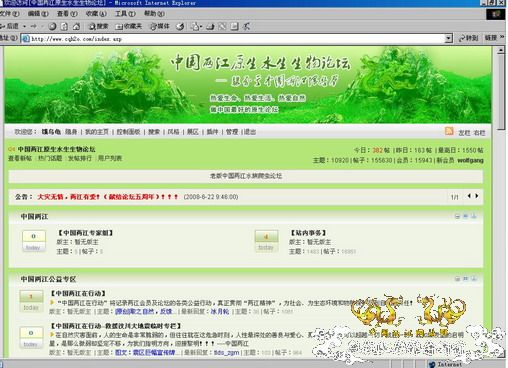Click 热门话题 hot topics link
Screen dimensions: 508x368
coord(50,158)
